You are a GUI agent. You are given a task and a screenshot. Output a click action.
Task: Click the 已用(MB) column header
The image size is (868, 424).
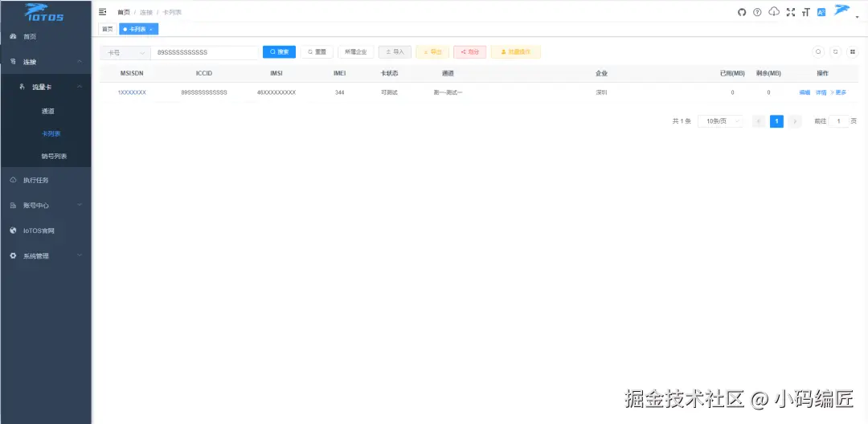pyautogui.click(x=732, y=74)
